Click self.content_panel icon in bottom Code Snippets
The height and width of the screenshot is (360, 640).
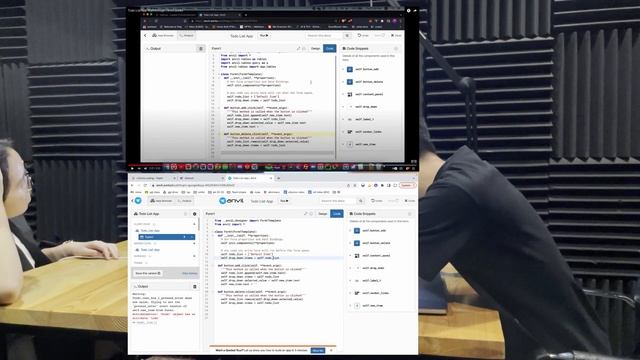(357, 256)
